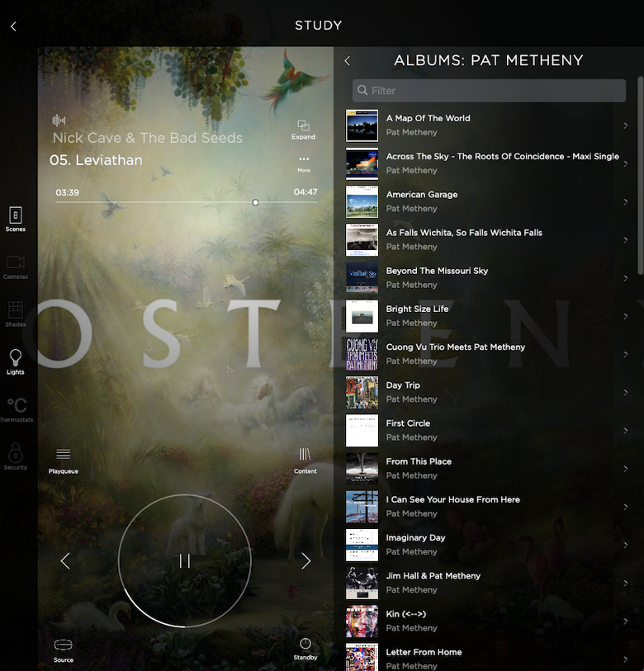Click the track progress slider handle
Screen dimensions: 644x671
click(x=255, y=202)
